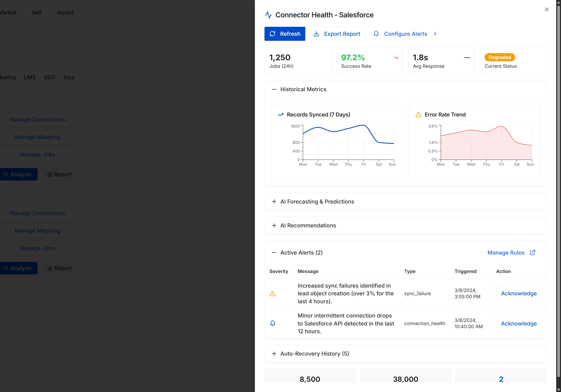This screenshot has height=392, width=561.
Task: Click the connection_health type cell
Action: (x=424, y=323)
